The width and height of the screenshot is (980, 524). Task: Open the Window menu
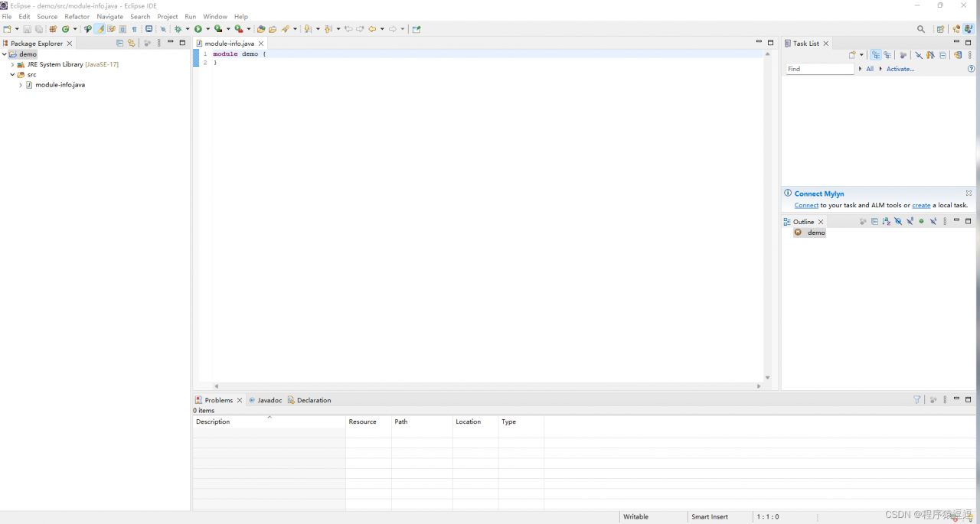tap(215, 16)
